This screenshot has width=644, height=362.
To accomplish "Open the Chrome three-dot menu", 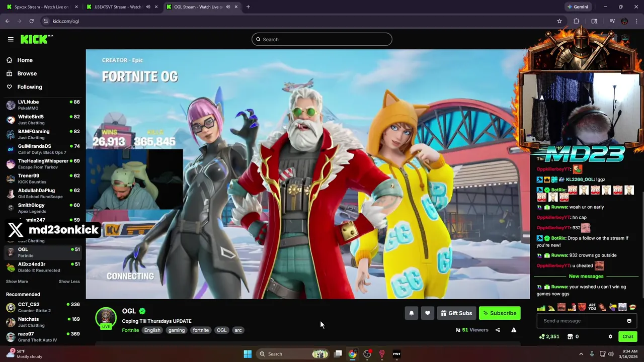I will (x=637, y=21).
